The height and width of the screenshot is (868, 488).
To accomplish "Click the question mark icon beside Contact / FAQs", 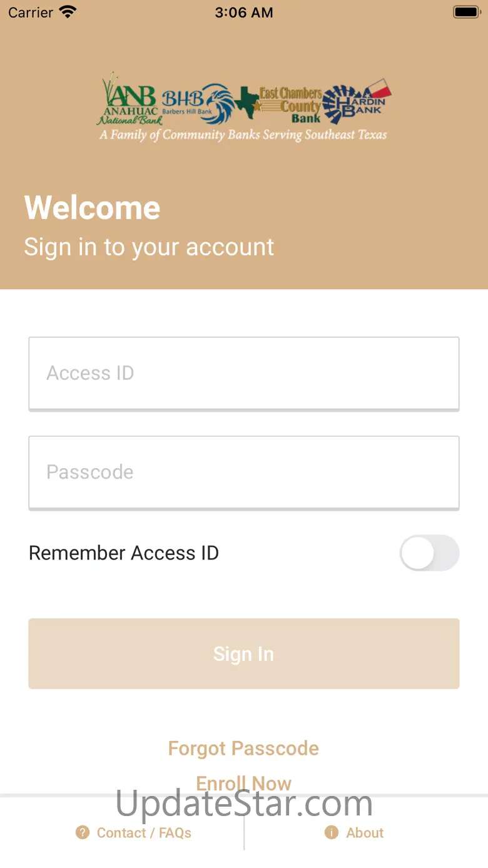I will (x=82, y=832).
